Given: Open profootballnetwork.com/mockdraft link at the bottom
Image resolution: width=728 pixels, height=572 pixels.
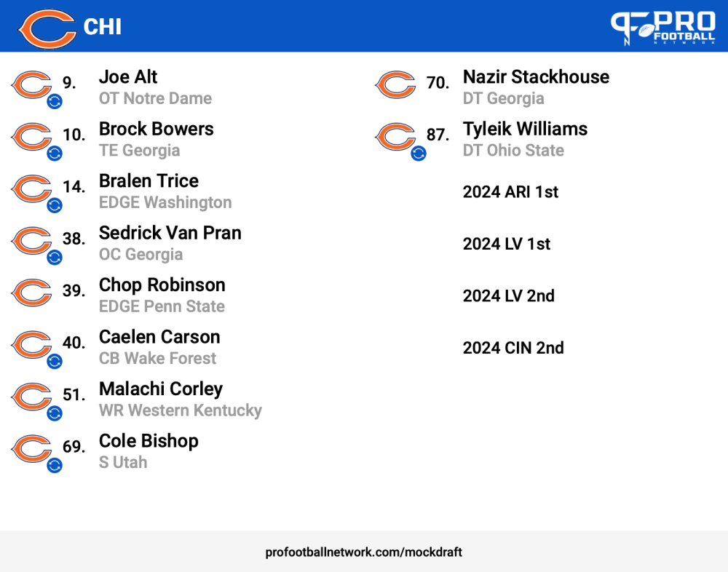Looking at the screenshot, I should [x=363, y=552].
